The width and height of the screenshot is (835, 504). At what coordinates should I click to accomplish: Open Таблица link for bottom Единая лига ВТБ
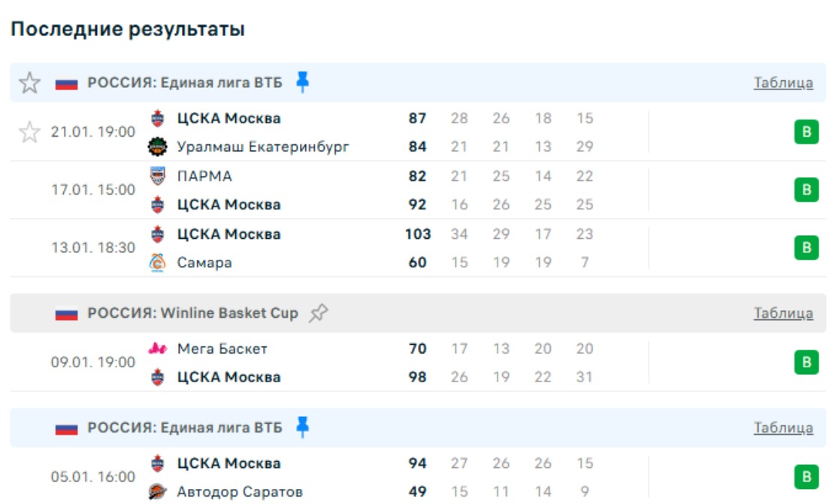pyautogui.click(x=783, y=428)
